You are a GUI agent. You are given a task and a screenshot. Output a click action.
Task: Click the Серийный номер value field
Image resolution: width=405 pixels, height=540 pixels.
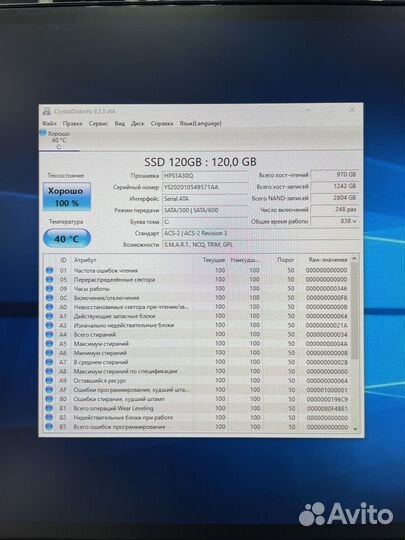(205, 187)
